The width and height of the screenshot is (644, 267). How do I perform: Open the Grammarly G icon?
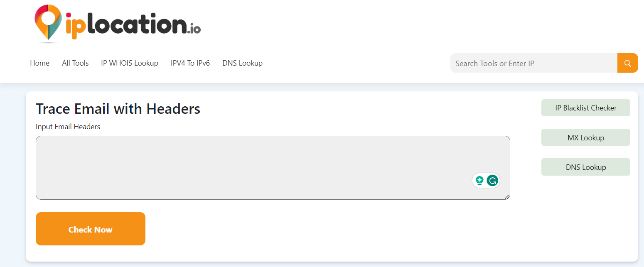coord(492,181)
